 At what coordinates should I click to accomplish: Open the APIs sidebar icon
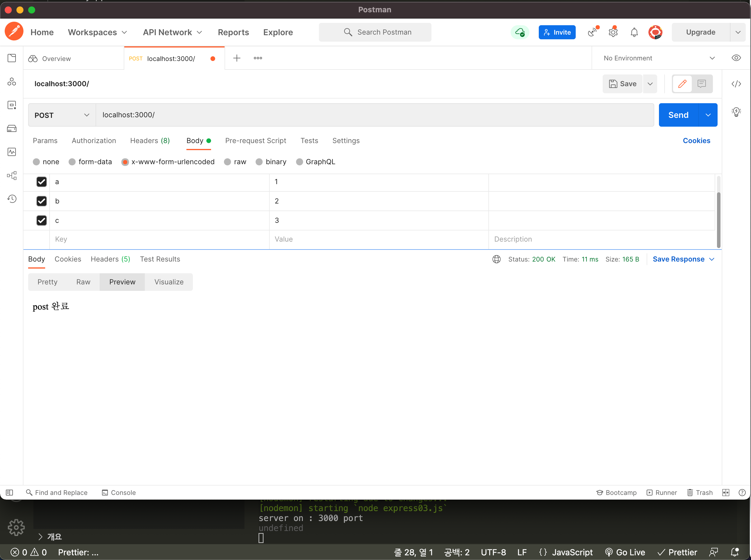[12, 82]
